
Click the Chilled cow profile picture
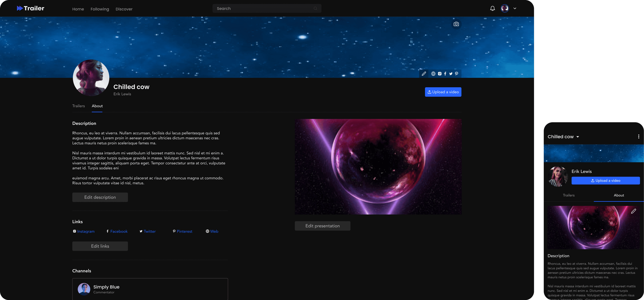tap(91, 78)
